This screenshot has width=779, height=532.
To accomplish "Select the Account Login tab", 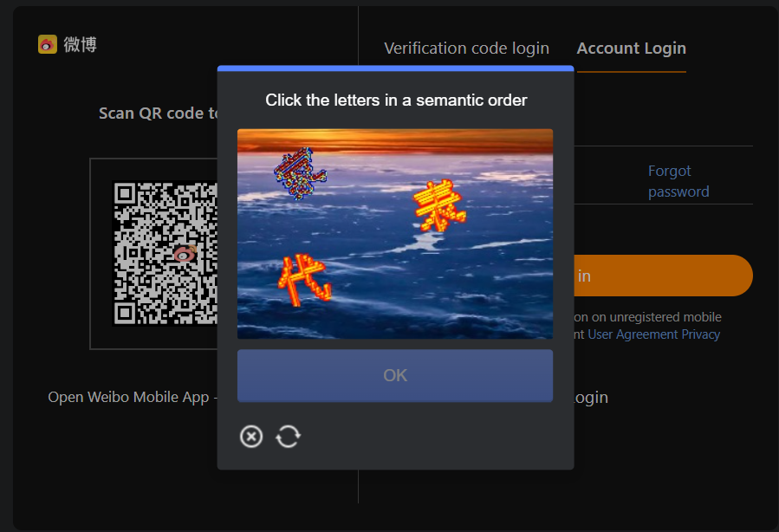I will tap(632, 49).
